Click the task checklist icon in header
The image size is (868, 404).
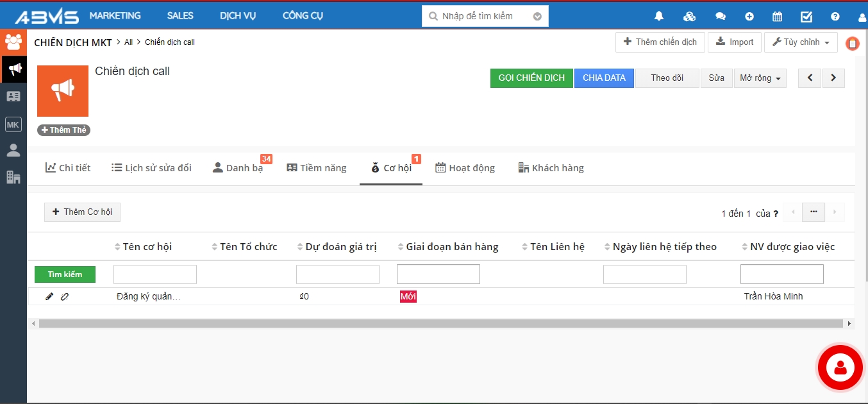(806, 17)
